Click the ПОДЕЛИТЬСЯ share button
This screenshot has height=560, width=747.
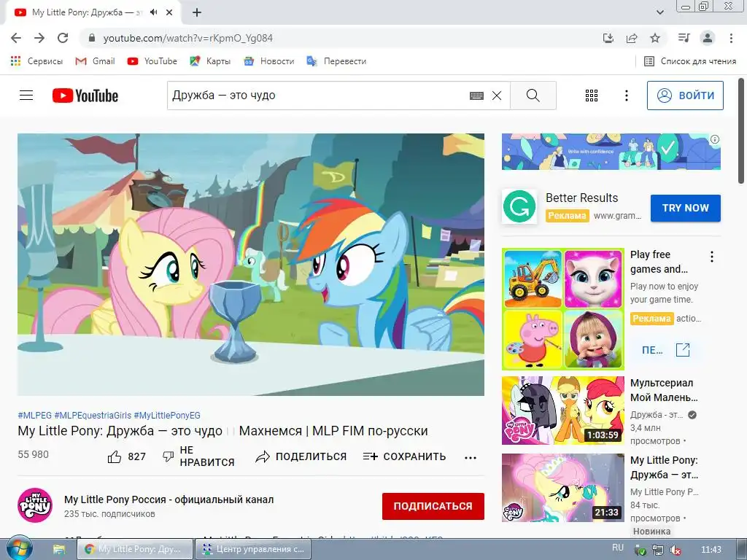[x=301, y=456]
